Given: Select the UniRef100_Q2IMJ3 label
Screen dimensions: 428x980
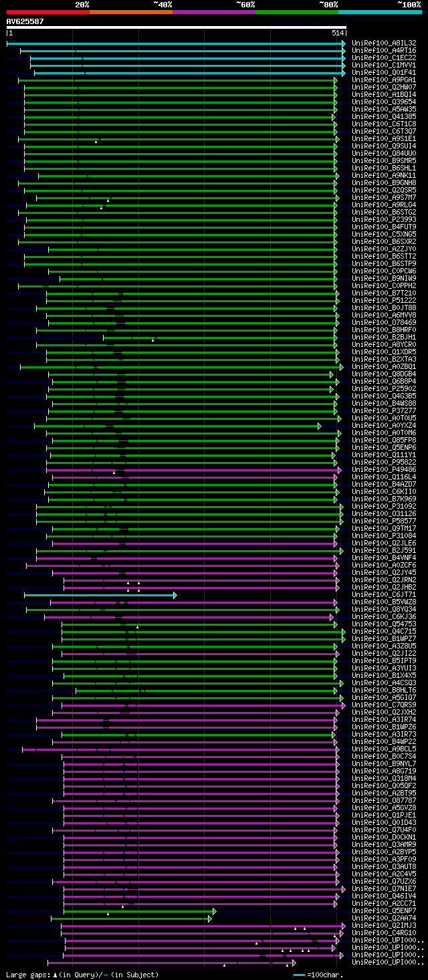Looking at the screenshot, I should 384,925.
